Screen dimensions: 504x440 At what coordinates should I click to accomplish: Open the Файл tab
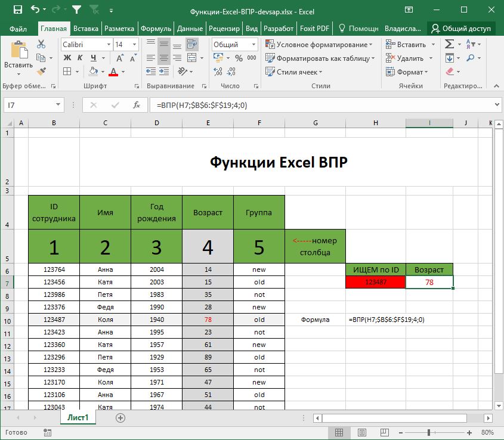pyautogui.click(x=18, y=29)
